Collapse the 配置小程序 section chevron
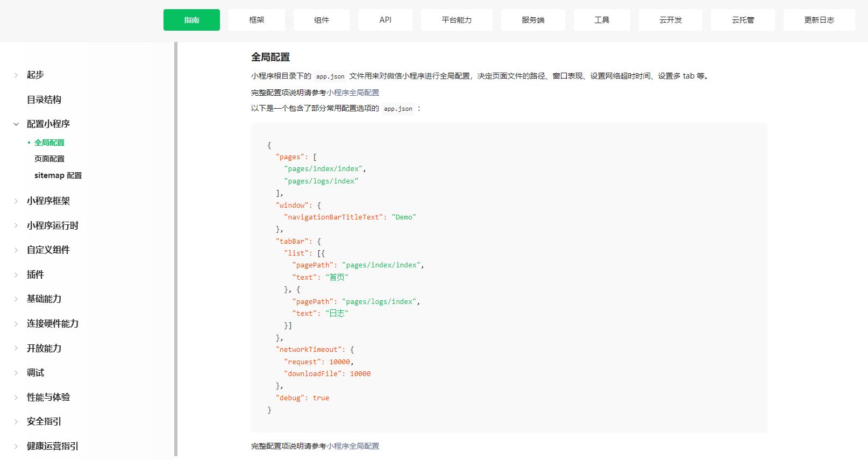This screenshot has height=460, width=868. pos(16,124)
